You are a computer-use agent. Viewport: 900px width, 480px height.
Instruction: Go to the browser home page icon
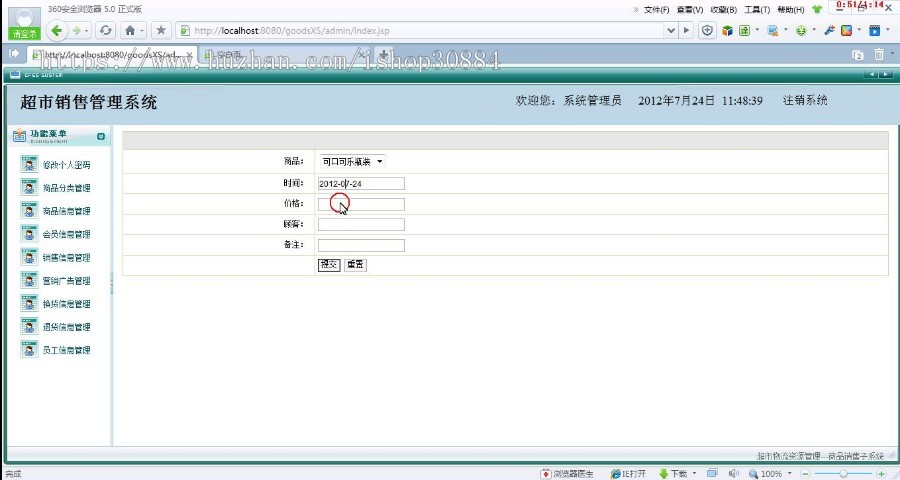click(x=130, y=30)
